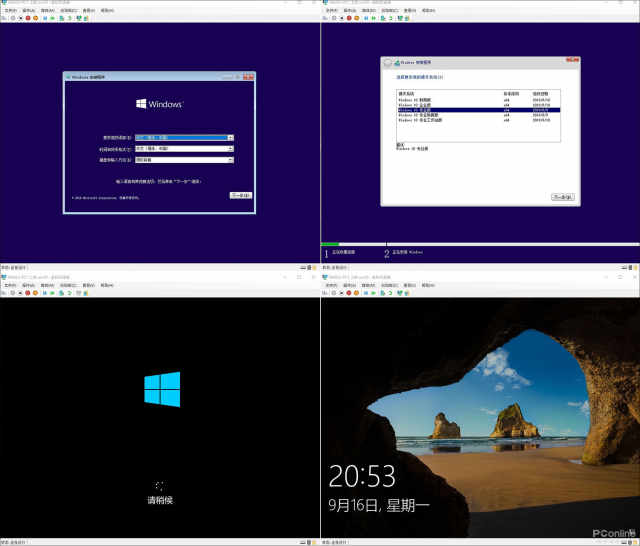
Task: Open 媒体 menu in edition-selection VM window
Action: tap(369, 10)
